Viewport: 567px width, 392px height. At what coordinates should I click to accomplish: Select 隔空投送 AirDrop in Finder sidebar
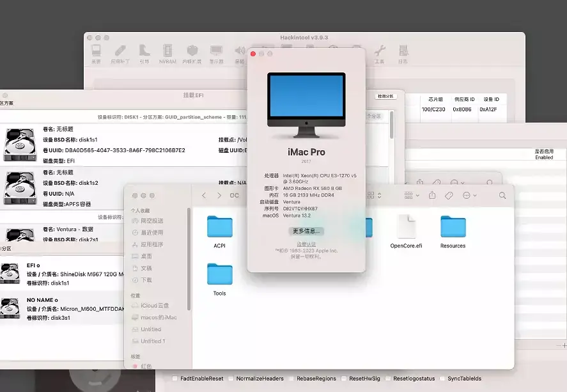click(x=152, y=221)
